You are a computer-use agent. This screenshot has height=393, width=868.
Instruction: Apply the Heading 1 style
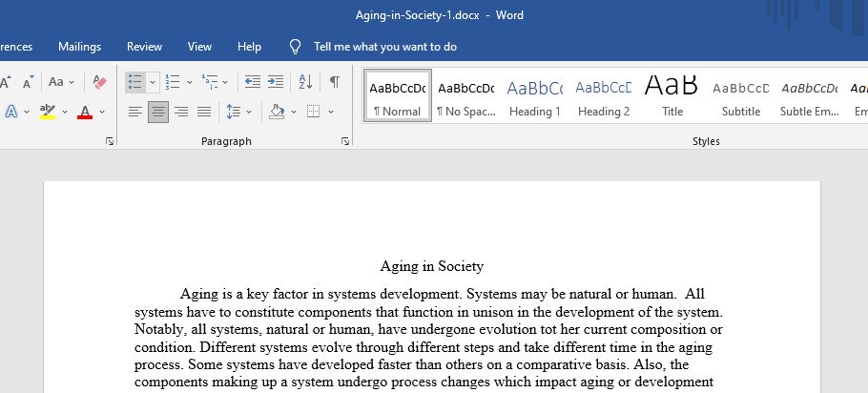pyautogui.click(x=535, y=95)
